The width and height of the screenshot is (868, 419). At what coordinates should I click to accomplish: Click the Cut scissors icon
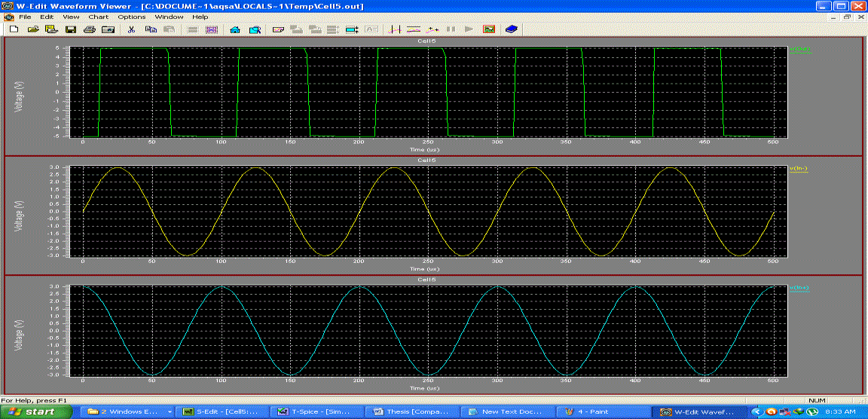tap(131, 29)
